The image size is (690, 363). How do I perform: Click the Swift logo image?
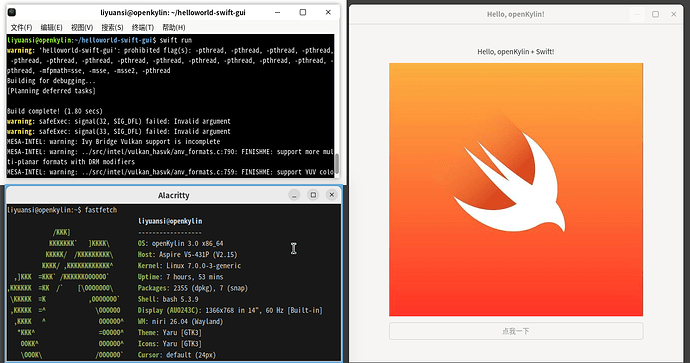click(516, 190)
